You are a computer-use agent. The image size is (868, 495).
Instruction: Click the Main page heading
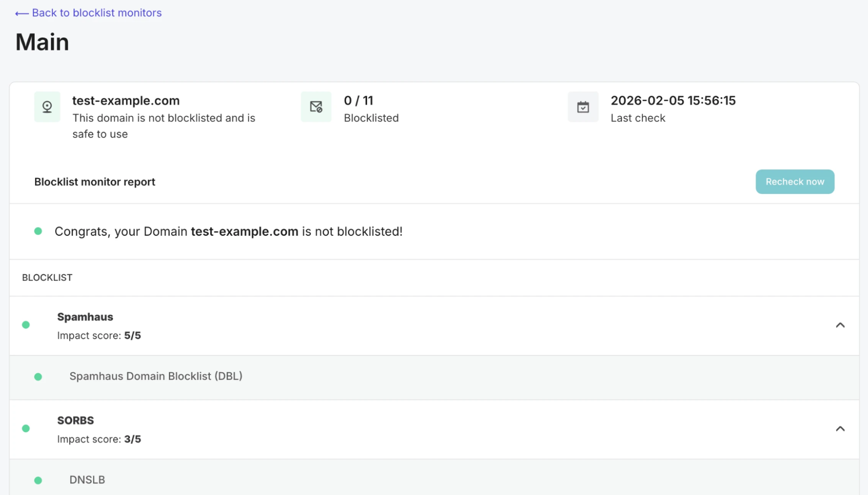(x=42, y=42)
